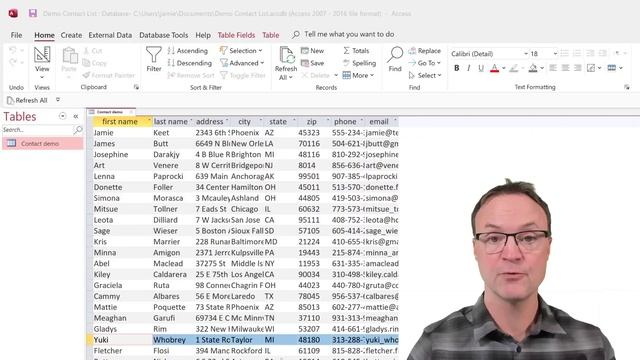The image size is (640, 360).
Task: Click the Save icon in title bar
Action: [x=33, y=13]
